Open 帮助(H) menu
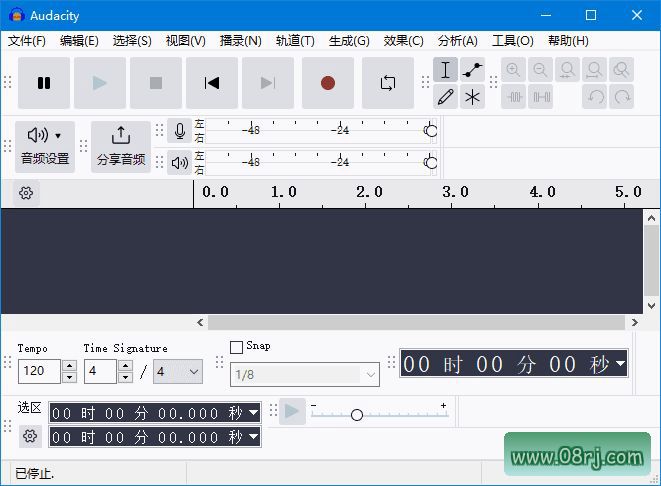Screen dimensions: 661x486 click(x=568, y=41)
